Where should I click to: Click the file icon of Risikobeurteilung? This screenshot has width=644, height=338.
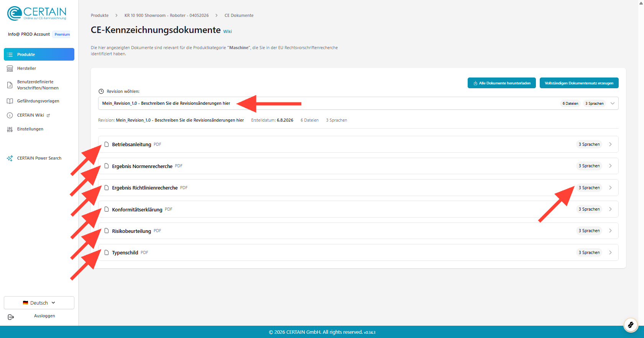(107, 231)
